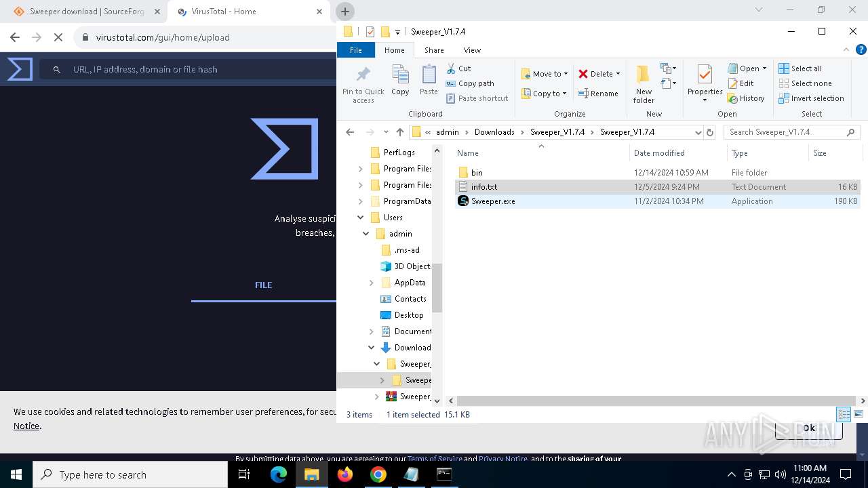This screenshot has height=488, width=868.
Task: Click admin in the address breadcrumb
Action: point(447,132)
